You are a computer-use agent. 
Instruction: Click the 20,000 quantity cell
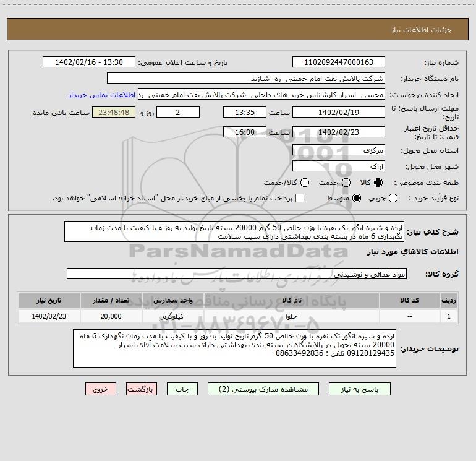[111, 316]
